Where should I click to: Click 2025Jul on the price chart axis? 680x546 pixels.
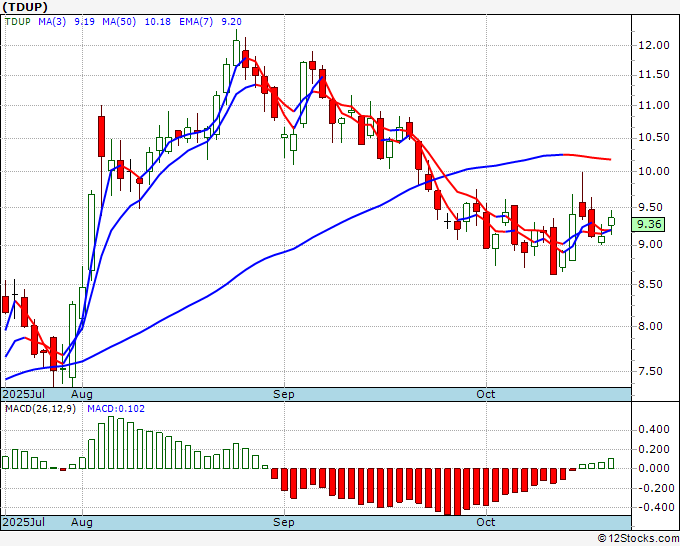tap(24, 394)
